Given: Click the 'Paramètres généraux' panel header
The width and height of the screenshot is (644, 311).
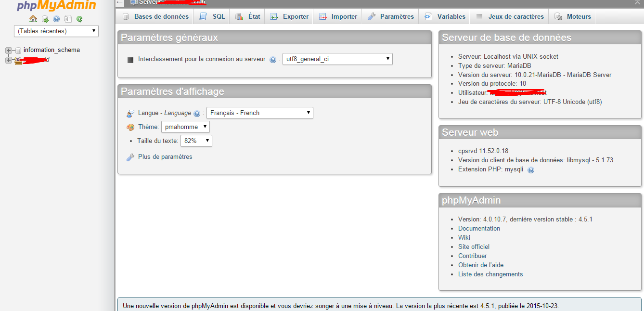Looking at the screenshot, I should click(274, 38).
